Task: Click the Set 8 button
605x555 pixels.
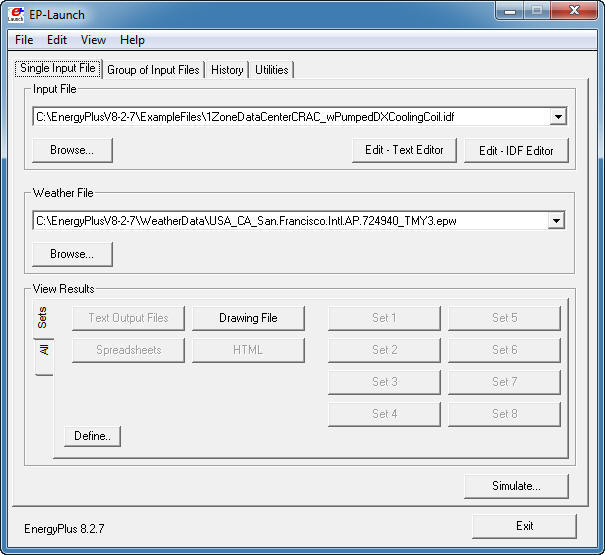Action: (504, 414)
